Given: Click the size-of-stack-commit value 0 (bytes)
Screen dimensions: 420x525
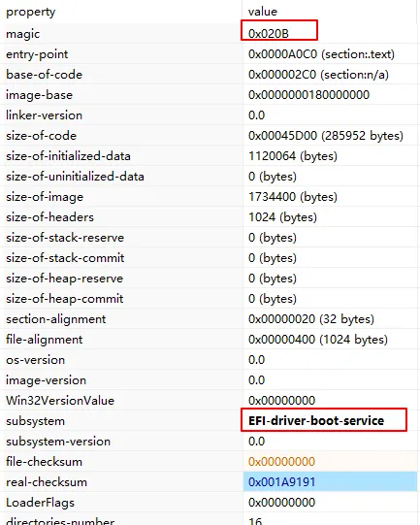Looking at the screenshot, I should (x=273, y=258).
